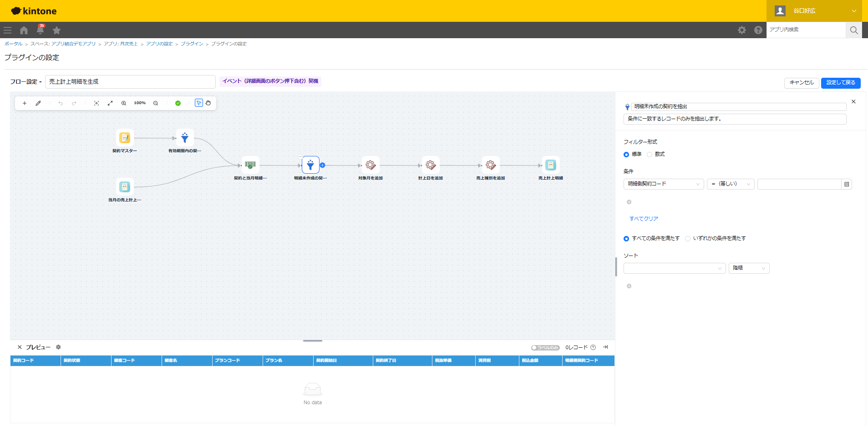This screenshot has width=868, height=426.
Task: Select the 契約と当月明細… join node
Action: tap(250, 165)
